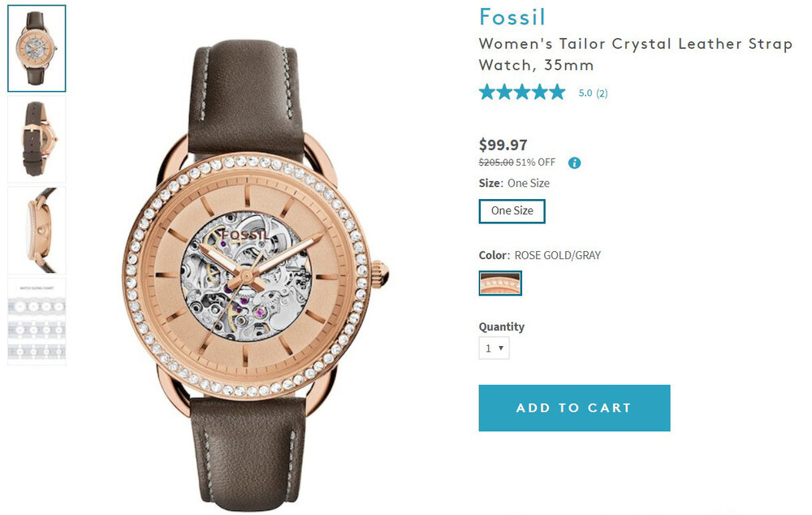Select the front-view watch thumbnail
This screenshot has height=515, width=812.
[37, 49]
